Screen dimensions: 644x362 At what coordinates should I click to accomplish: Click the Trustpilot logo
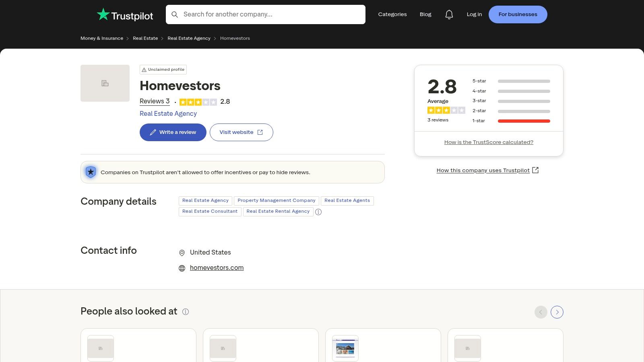125,15
